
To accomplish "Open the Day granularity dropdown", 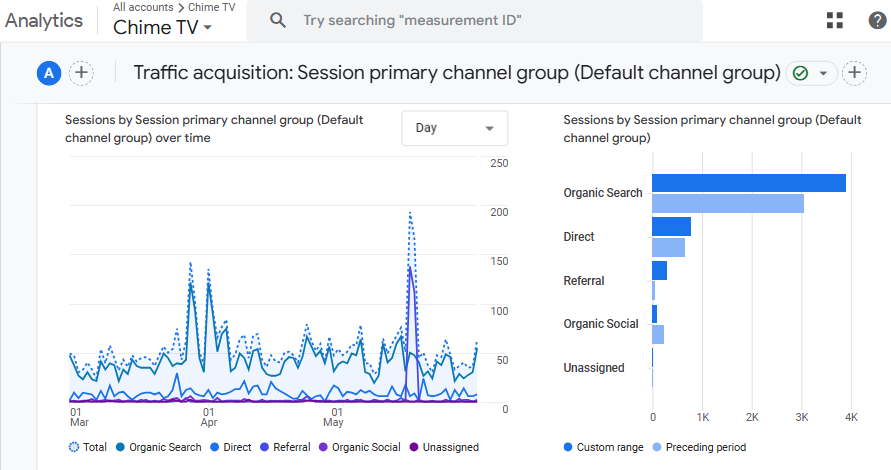I will coord(455,128).
